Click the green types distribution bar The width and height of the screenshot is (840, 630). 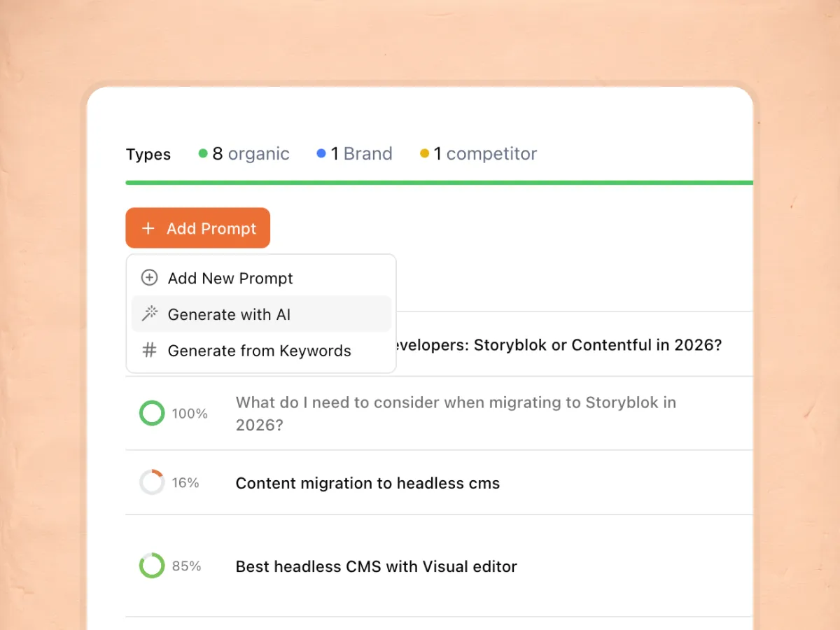(439, 183)
